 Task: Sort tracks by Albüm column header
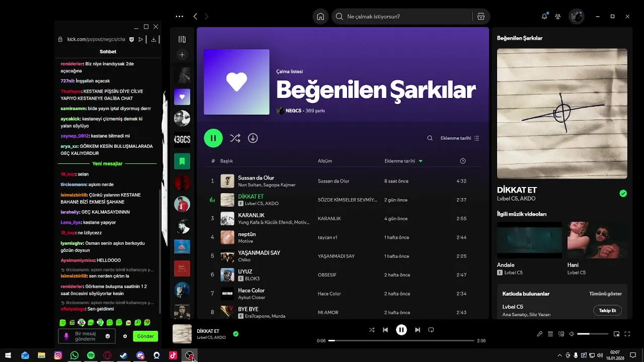click(x=325, y=161)
